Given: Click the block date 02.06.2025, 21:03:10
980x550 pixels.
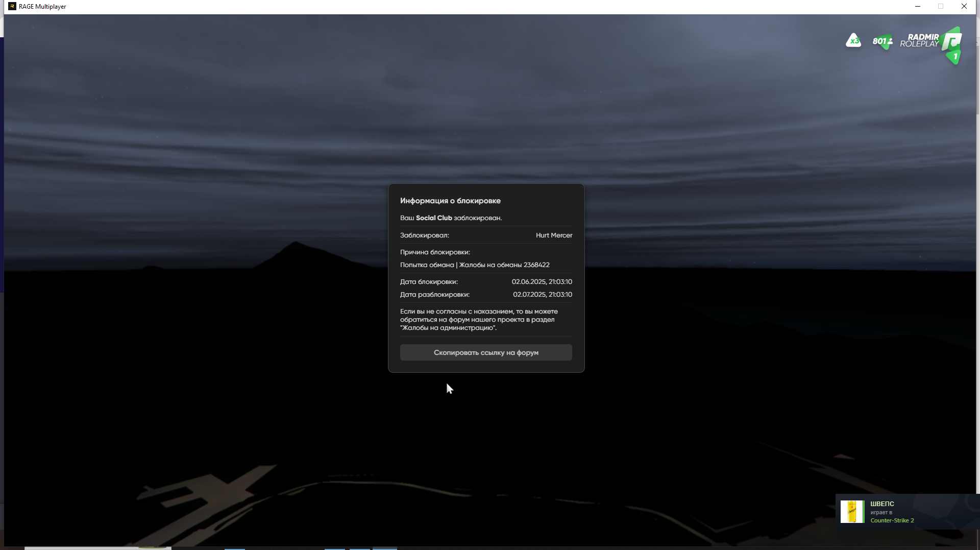Looking at the screenshot, I should point(542,282).
